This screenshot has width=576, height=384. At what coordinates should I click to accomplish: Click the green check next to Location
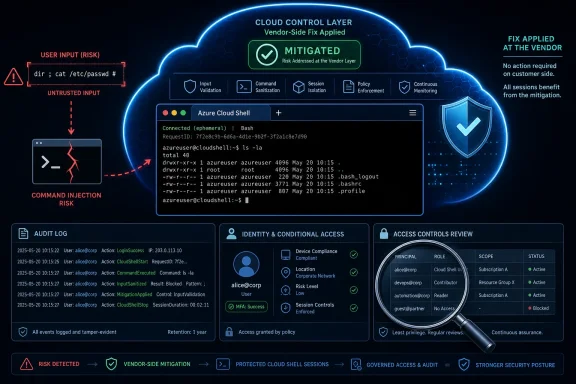coord(354,272)
